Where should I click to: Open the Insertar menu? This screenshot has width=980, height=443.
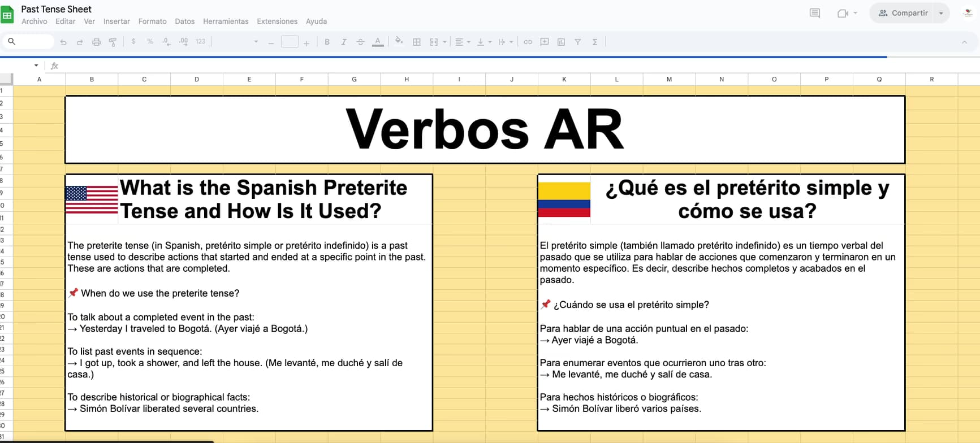[116, 21]
